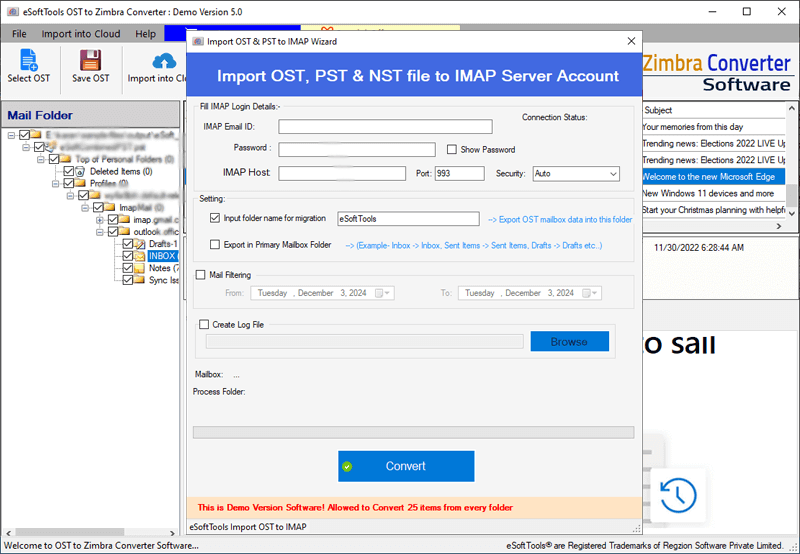Select the Deleted Items (0) tree item

[x=121, y=171]
